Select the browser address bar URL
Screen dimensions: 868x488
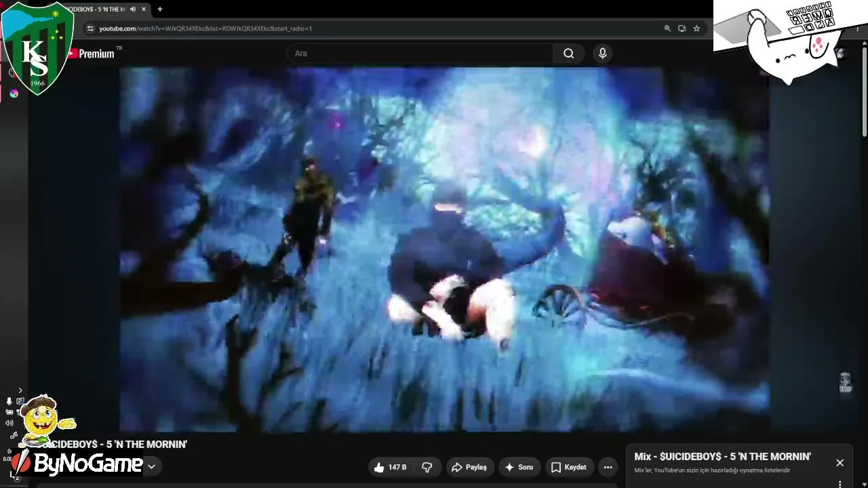point(205,28)
